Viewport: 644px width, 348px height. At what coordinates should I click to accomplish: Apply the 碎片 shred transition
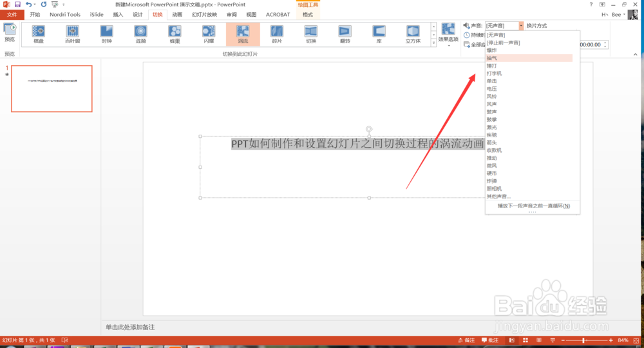[277, 34]
